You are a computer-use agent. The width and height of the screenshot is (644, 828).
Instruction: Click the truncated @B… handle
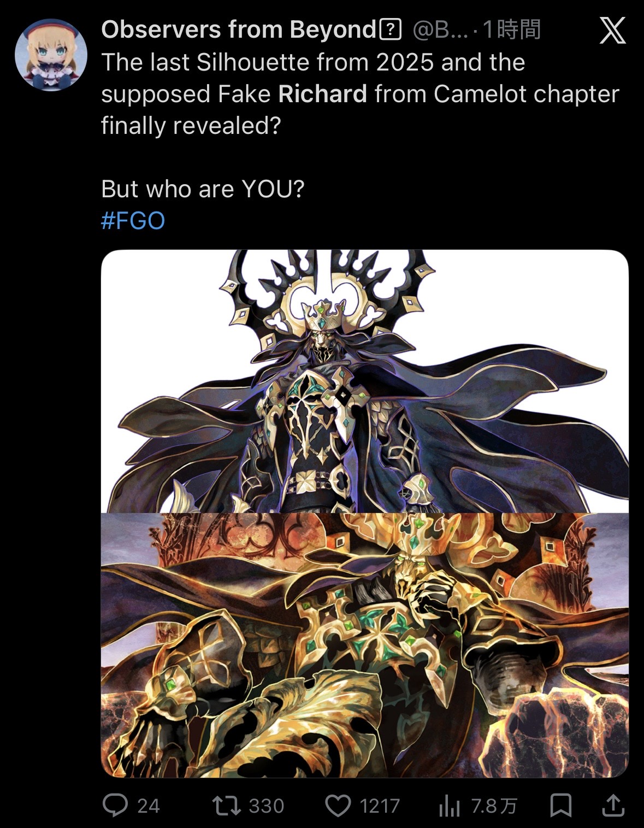(440, 30)
